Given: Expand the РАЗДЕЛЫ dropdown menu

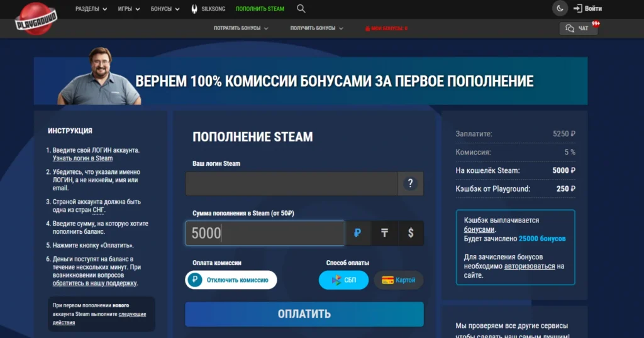Looking at the screenshot, I should tap(91, 9).
